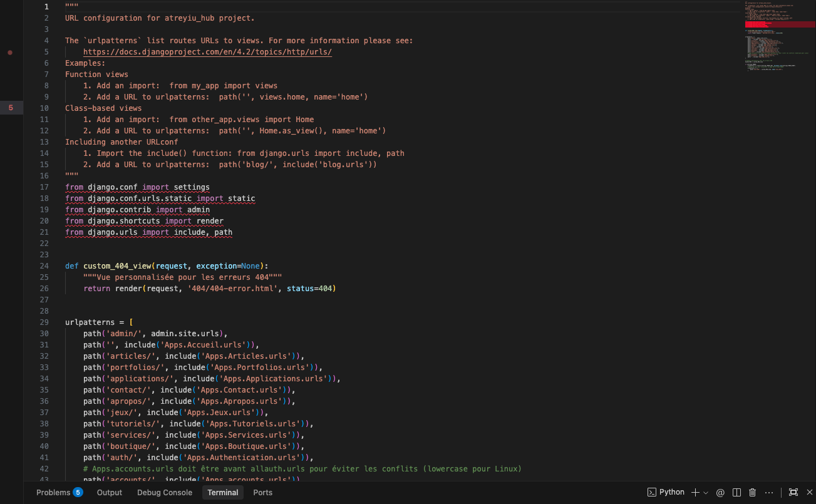816x504 pixels.
Task: Click the red 5 badge in left sidebar
Action: (11, 108)
